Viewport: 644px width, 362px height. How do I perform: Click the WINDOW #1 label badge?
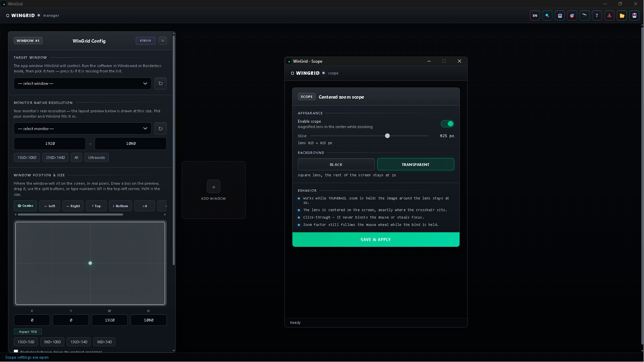pos(28,41)
